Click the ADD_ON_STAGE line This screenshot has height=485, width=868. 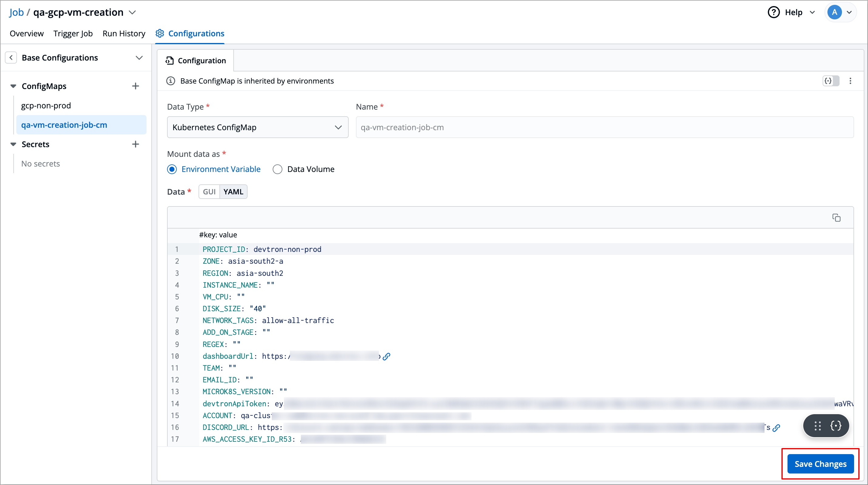pyautogui.click(x=236, y=332)
